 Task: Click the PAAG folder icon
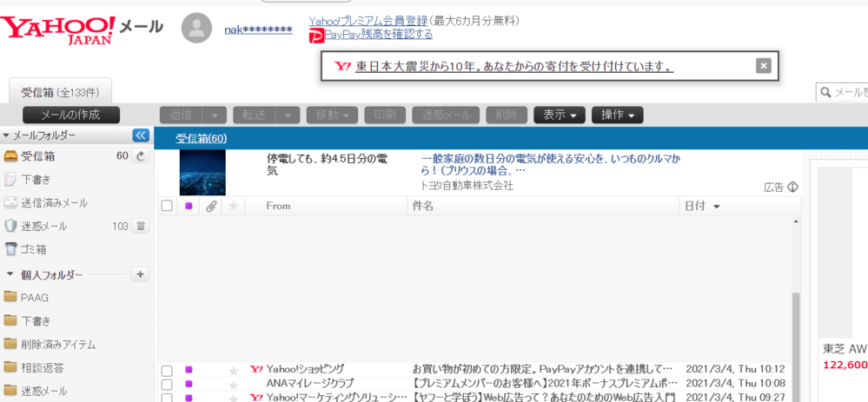tap(10, 297)
